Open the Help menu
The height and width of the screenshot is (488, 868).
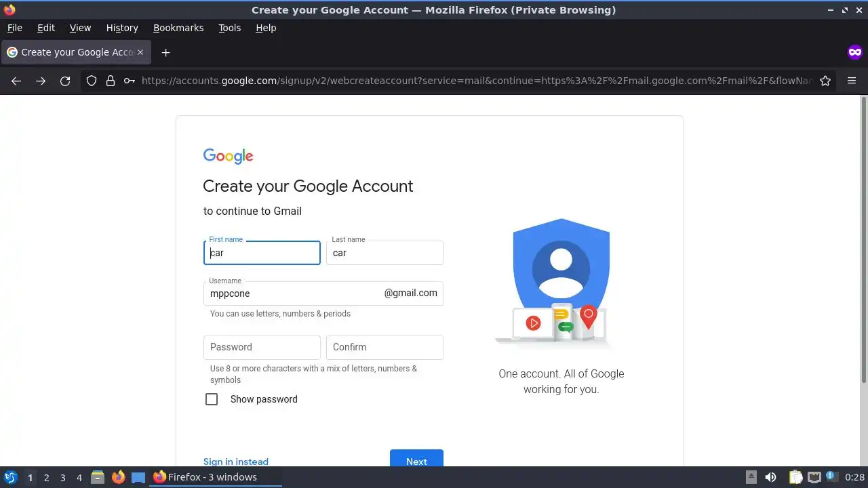266,28
